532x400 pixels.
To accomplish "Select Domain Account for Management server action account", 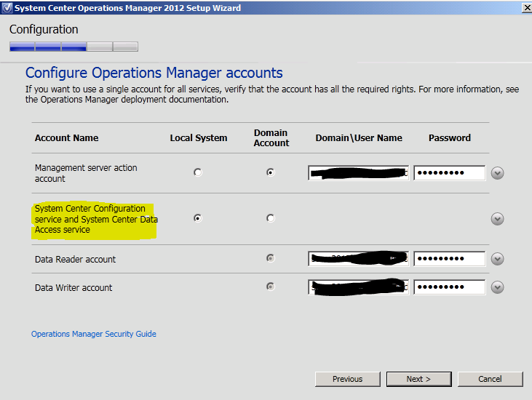I will pos(271,172).
